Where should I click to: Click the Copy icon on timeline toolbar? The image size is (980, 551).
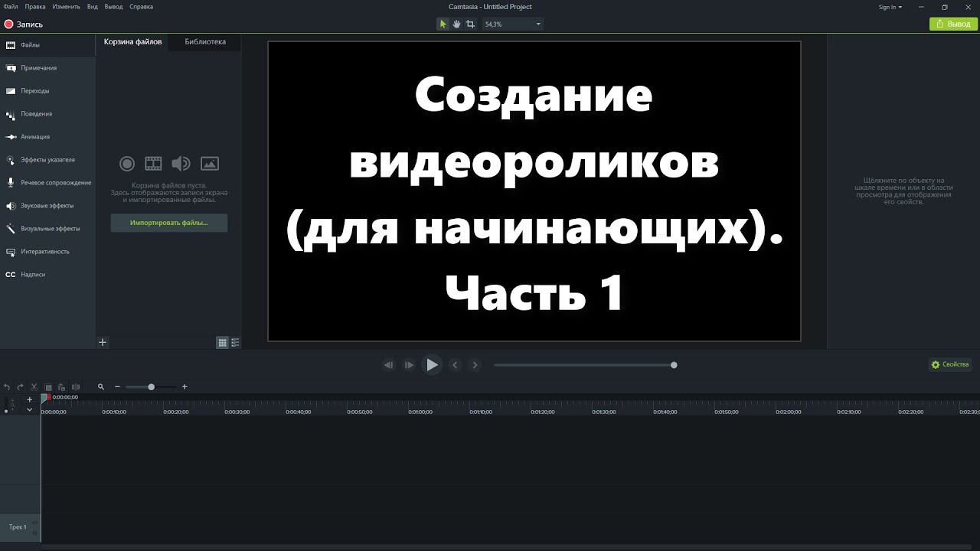48,387
